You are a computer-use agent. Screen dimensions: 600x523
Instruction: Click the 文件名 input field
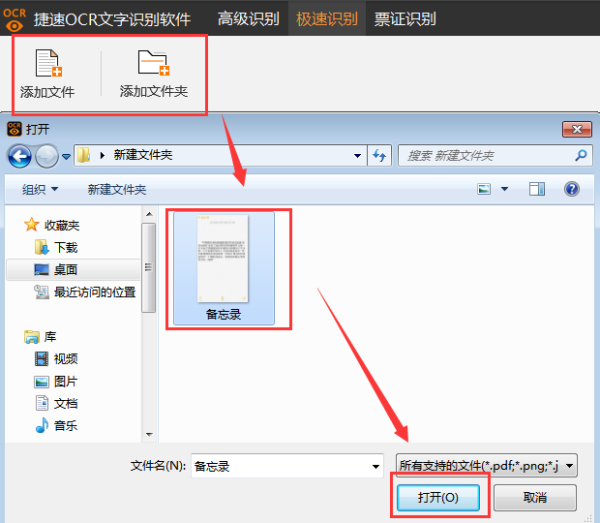[279, 465]
